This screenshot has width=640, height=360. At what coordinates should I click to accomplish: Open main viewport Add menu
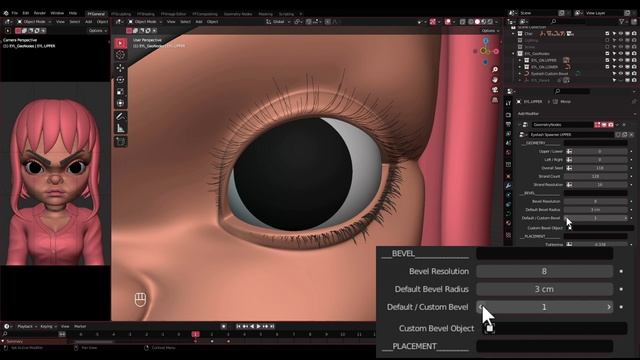coord(199,22)
